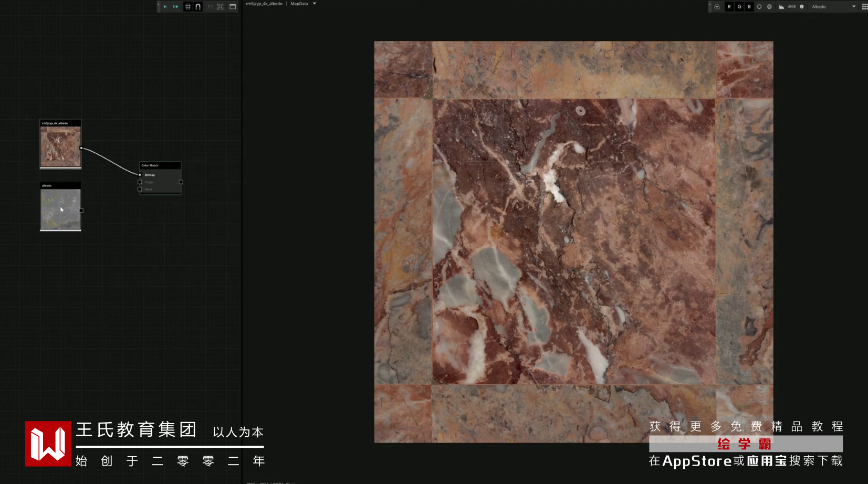The height and width of the screenshot is (484, 868).
Task: Click the Target input port on Color Match
Action: click(x=140, y=182)
